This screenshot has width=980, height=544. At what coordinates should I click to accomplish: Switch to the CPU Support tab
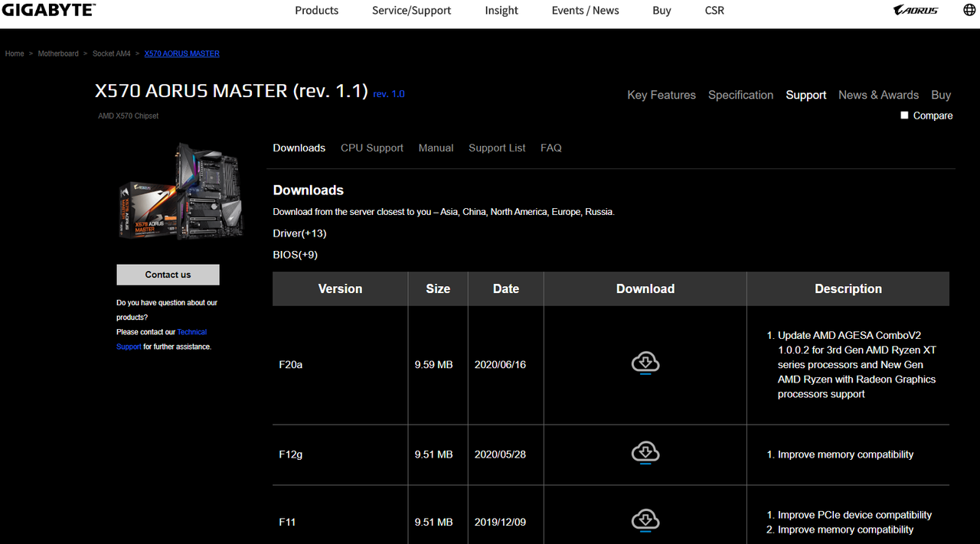click(372, 148)
